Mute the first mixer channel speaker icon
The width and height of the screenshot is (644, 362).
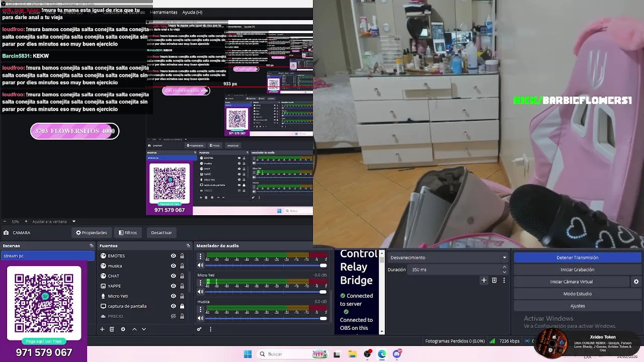[x=200, y=265]
